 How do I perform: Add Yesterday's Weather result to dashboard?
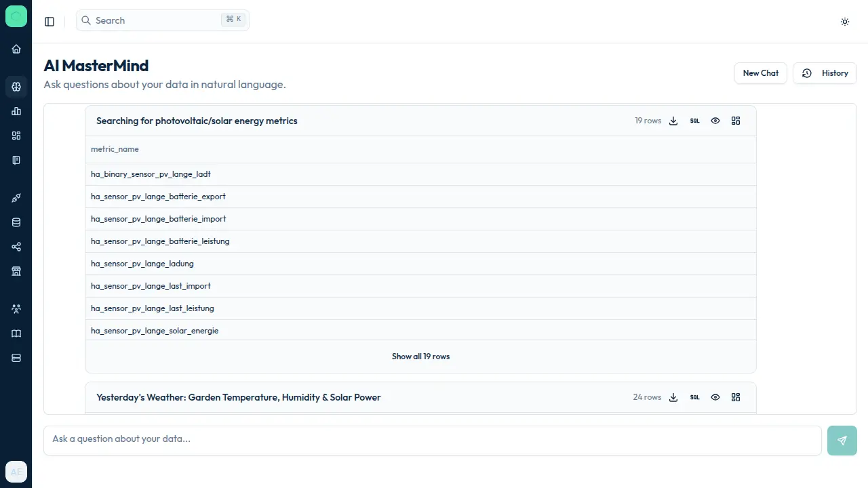[x=736, y=397]
